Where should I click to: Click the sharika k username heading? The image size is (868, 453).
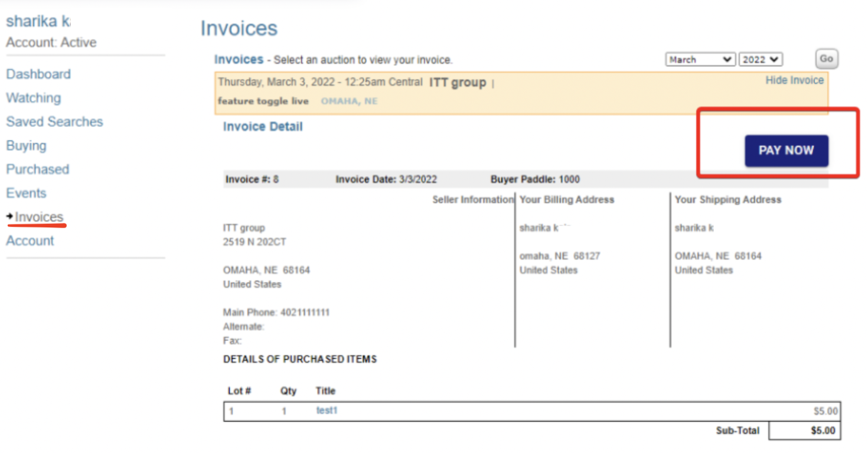pos(38,21)
